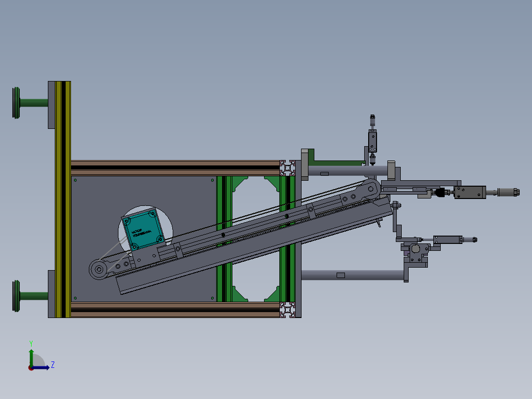The height and width of the screenshot is (399, 532).
Task: Select the conveyor pulley at its upper-right end
Action: click(371, 189)
